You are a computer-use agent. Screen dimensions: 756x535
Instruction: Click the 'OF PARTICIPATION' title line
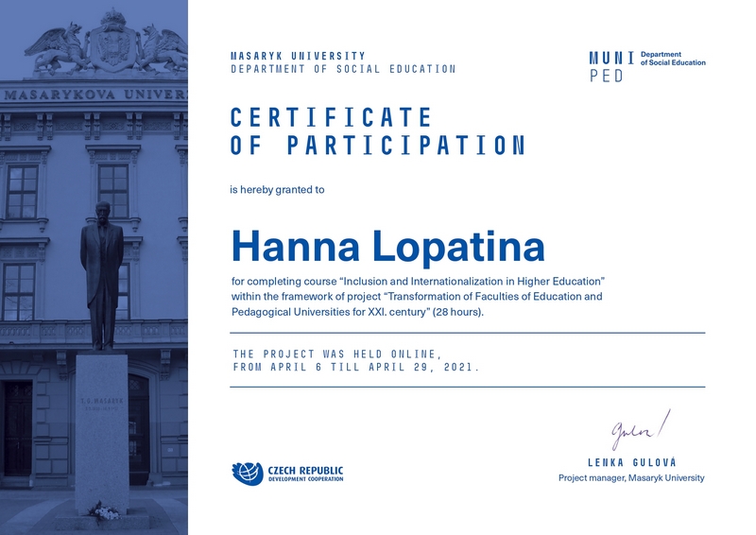pos(378,146)
